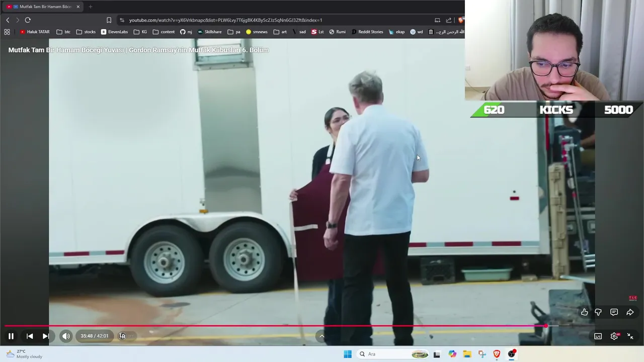
Task: Pause the YouTube video
Action: (11, 336)
